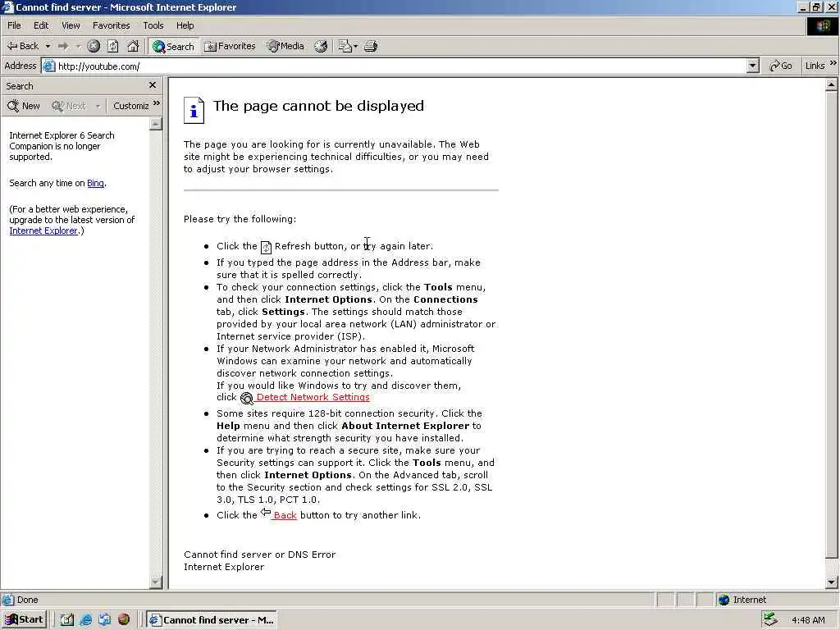Click 'The page cannot be displayed' heading
840x630 pixels.
click(x=318, y=106)
